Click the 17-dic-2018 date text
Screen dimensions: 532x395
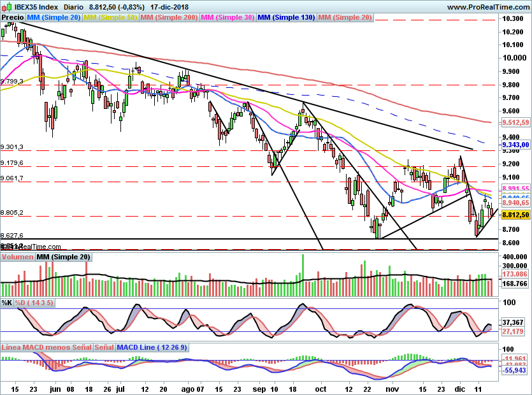(169, 7)
